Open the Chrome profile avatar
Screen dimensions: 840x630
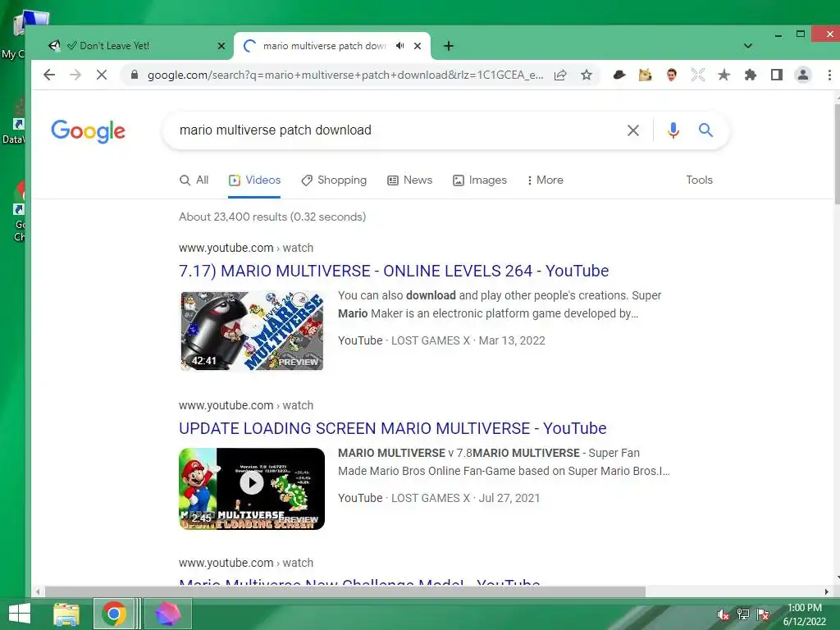click(x=803, y=75)
